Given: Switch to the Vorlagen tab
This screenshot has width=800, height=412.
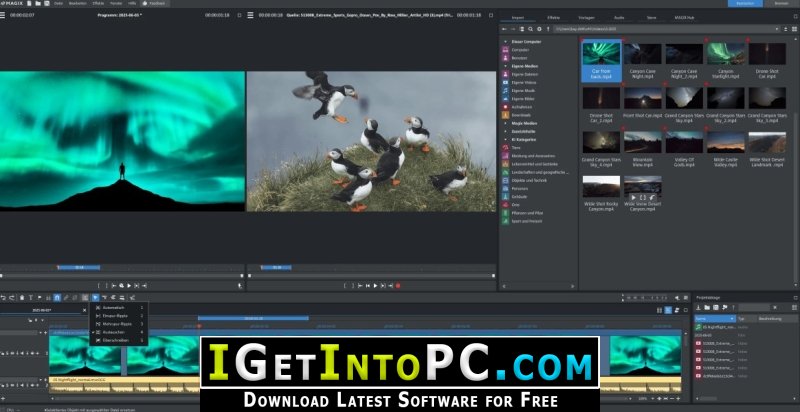Looking at the screenshot, I should tap(586, 17).
